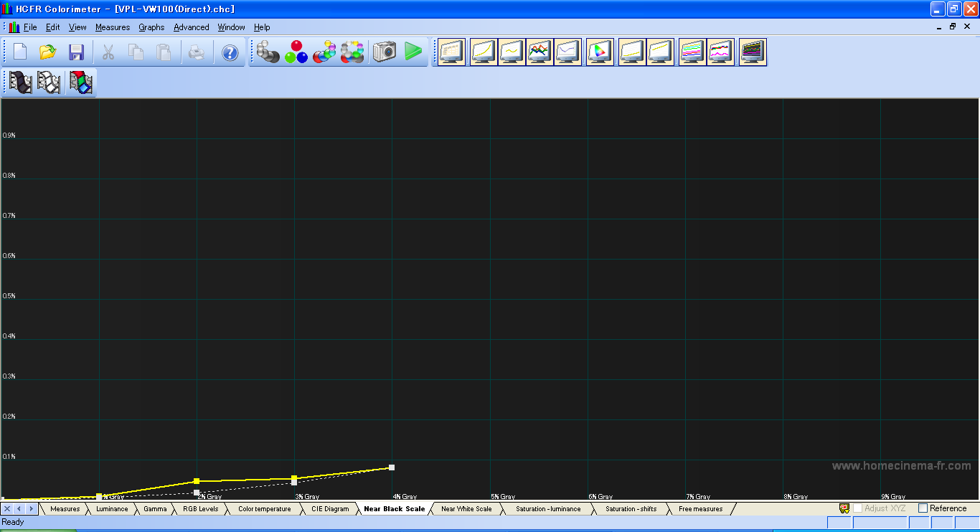Click the camera icon in toolbar
The width and height of the screenshot is (980, 532).
tap(384, 52)
